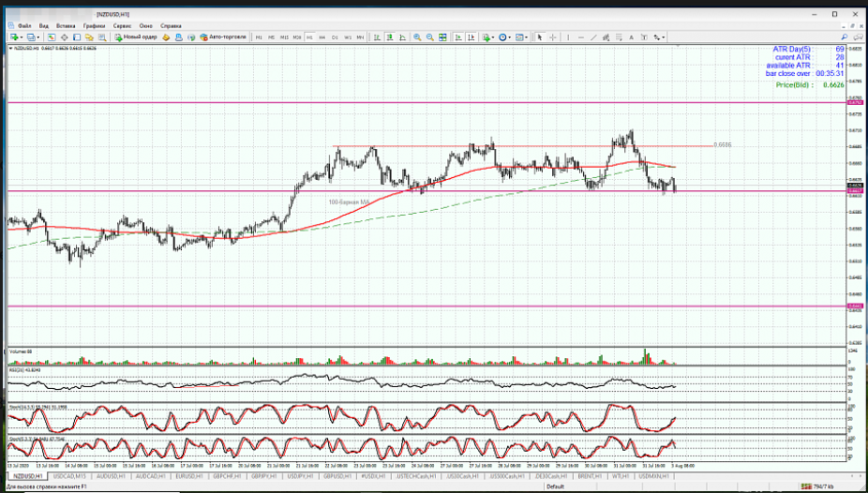Viewport: 868px width, 493px height.
Task: Switch to the USDCAD,M15 chart tab
Action: tap(69, 476)
